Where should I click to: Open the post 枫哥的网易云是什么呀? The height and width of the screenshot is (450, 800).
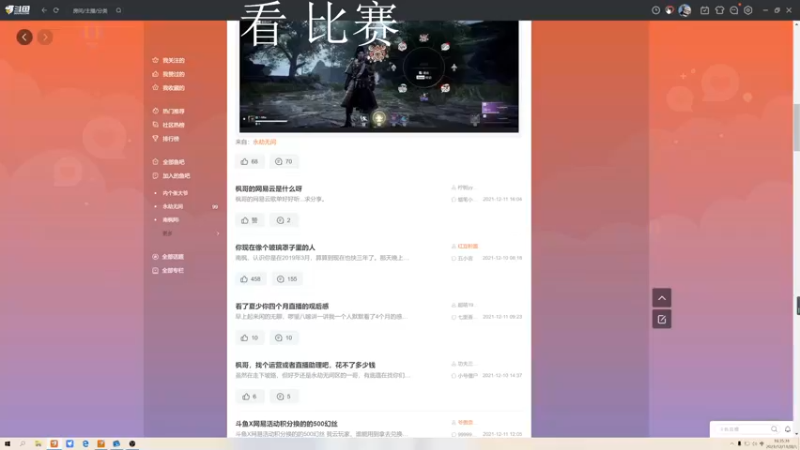[269, 189]
